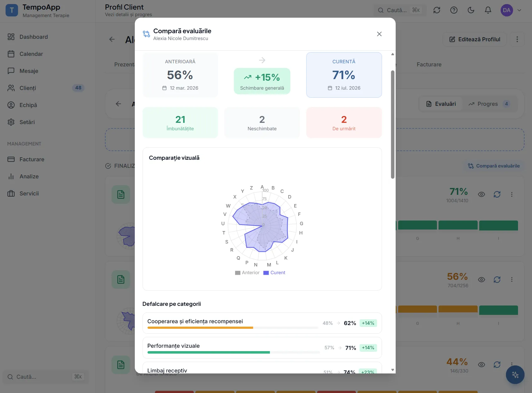Click the Limbaj receptiv category row
This screenshot has height=393, width=532.
pyautogui.click(x=262, y=368)
